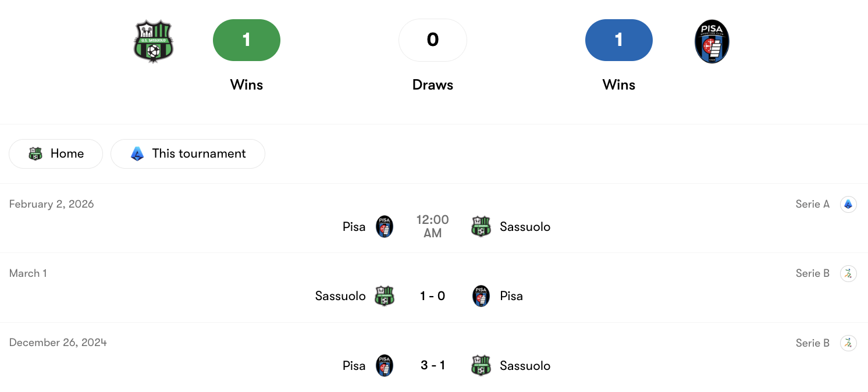Select the Pisa logo in the upcoming fixture row
868x392 pixels.
pos(384,226)
